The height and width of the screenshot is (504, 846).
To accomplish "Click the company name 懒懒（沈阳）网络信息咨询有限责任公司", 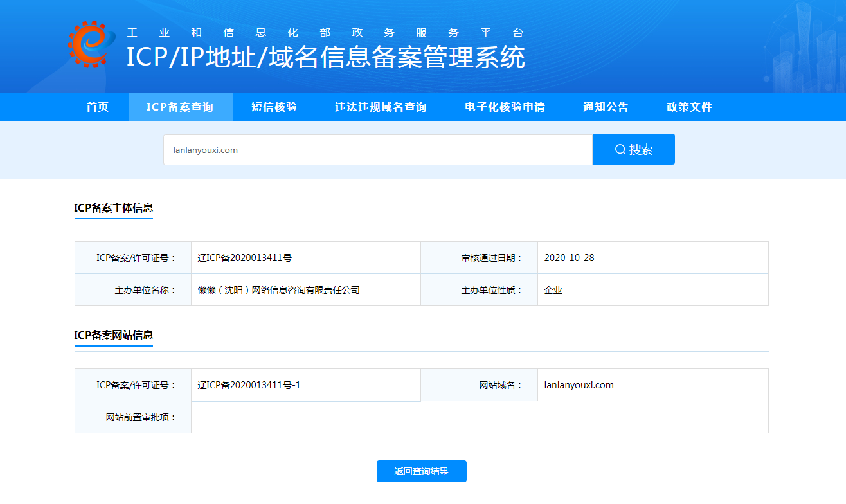I will coord(278,290).
